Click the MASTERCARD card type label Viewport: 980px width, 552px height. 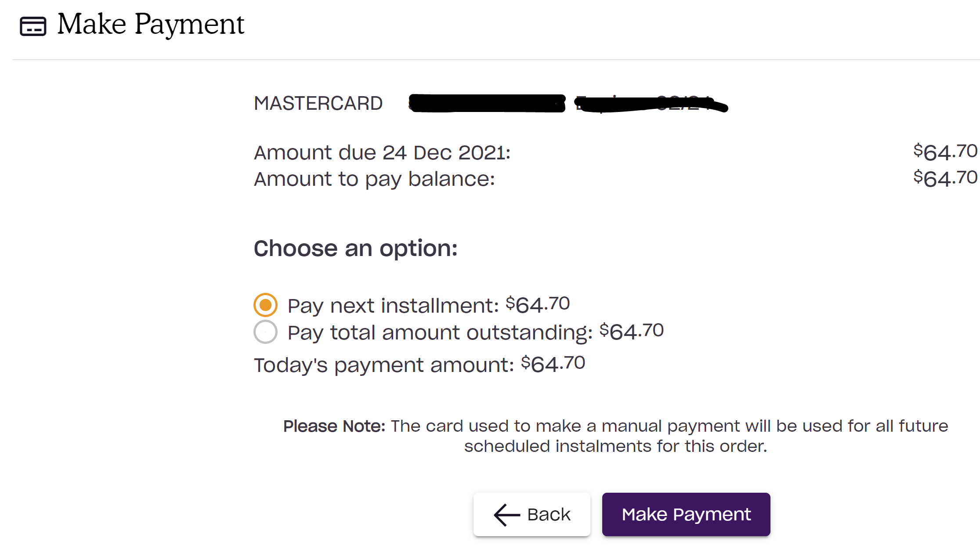tap(318, 103)
